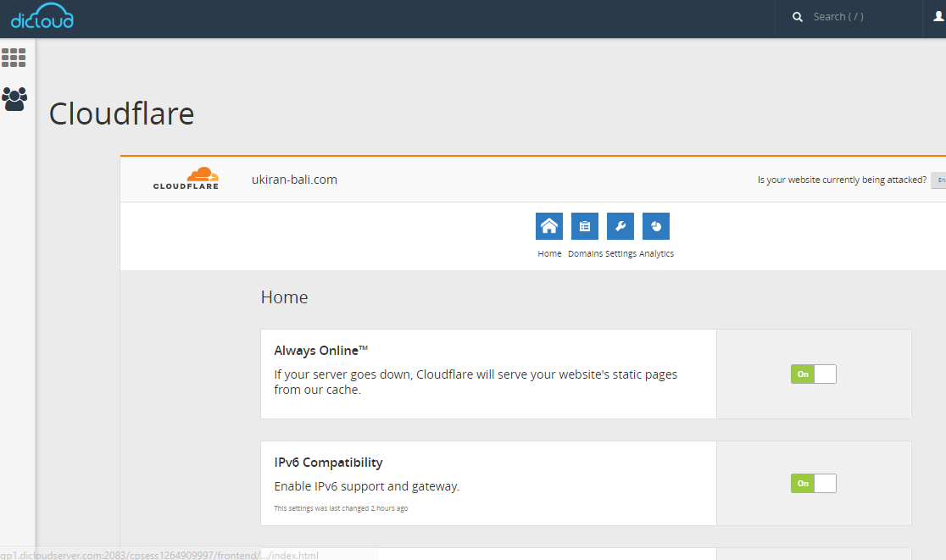Screen dimensions: 946x560
Task: Click the Always Online description text
Action: [476, 382]
